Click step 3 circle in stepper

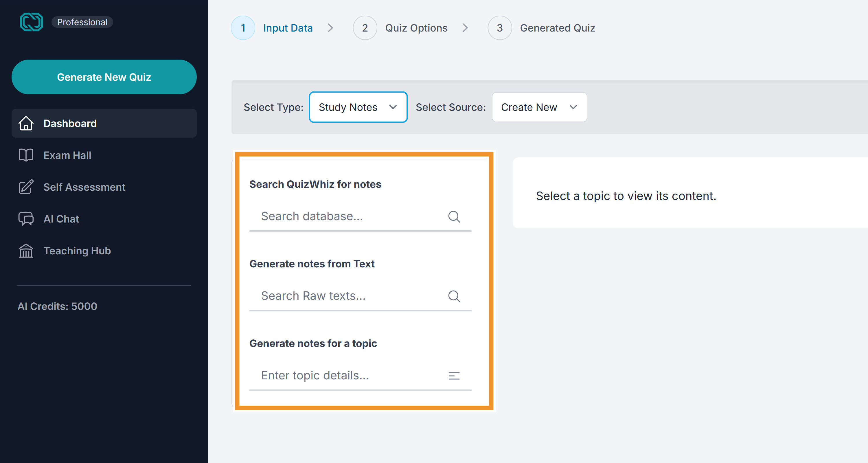pyautogui.click(x=500, y=28)
